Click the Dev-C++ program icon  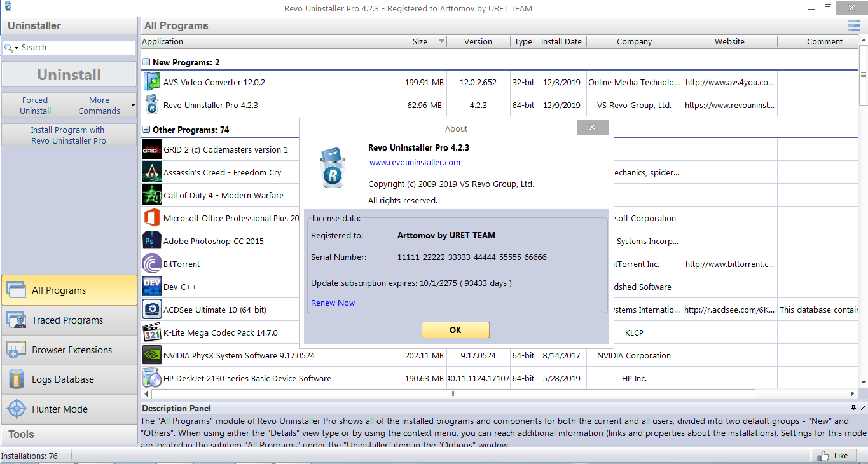click(x=152, y=287)
